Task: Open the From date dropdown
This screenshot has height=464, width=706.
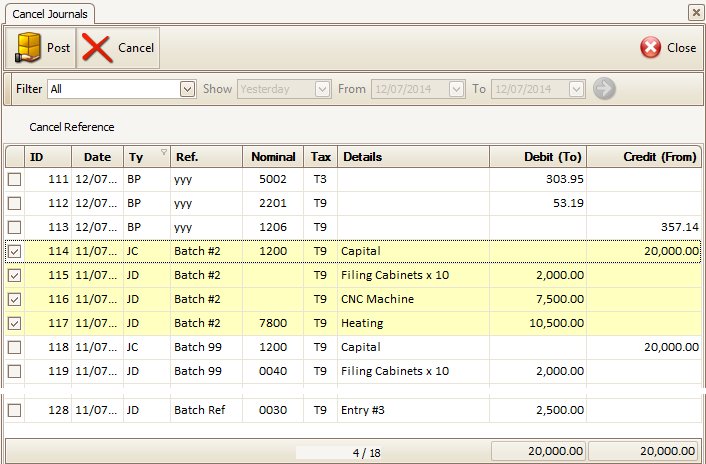Action: click(x=456, y=89)
